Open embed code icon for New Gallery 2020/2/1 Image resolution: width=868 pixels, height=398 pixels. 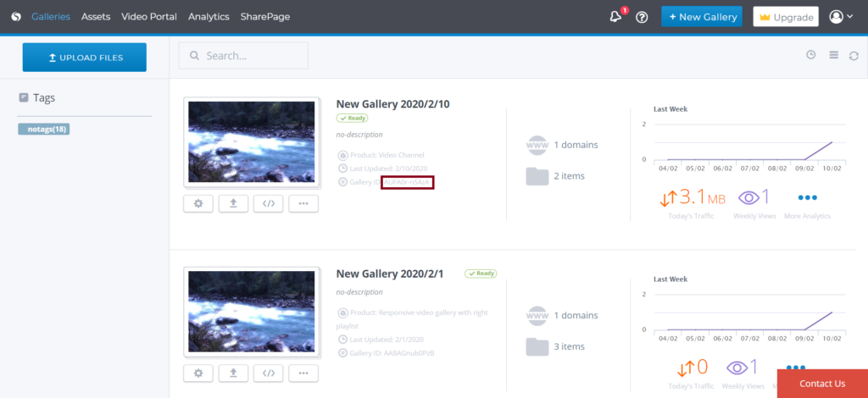(268, 373)
